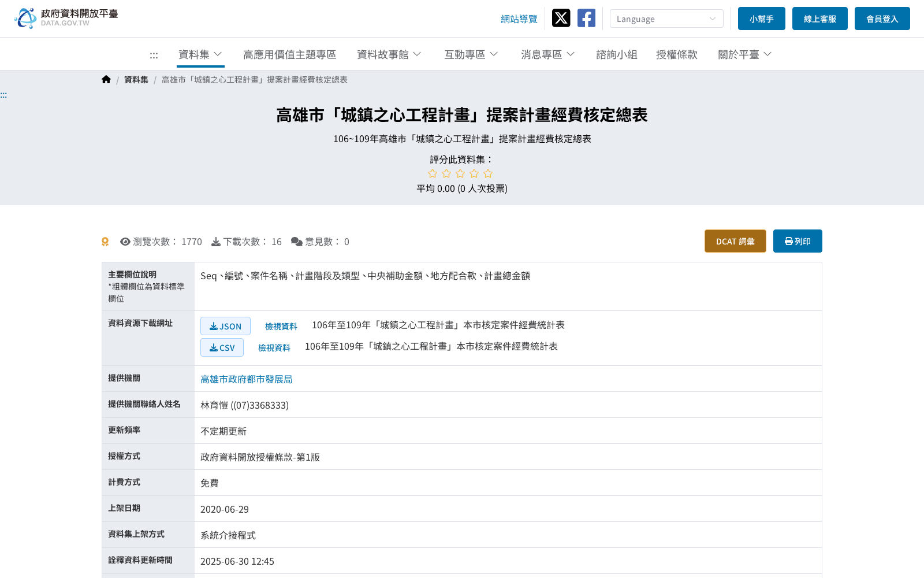Image resolution: width=924 pixels, height=578 pixels.
Task: Expand the 資料故事館 menu
Action: (389, 54)
